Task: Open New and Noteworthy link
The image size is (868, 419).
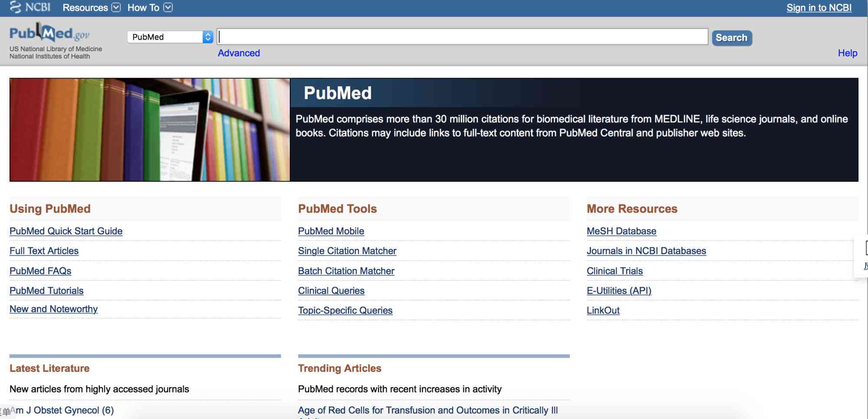Action: [53, 309]
